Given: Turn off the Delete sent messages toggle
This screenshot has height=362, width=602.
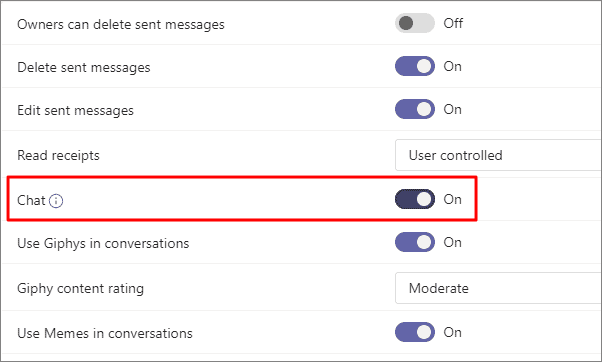Looking at the screenshot, I should (x=415, y=66).
